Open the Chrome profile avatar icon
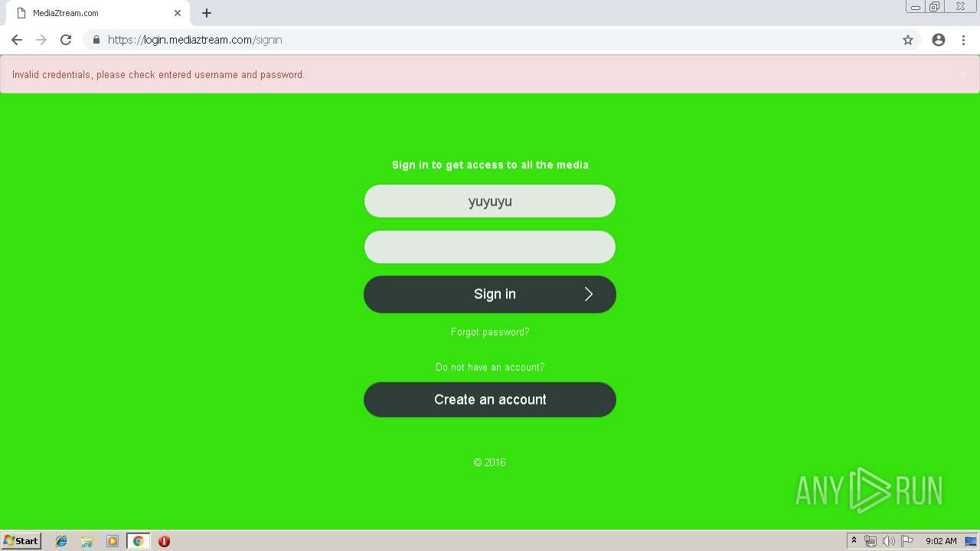Viewport: 980px width, 551px height. tap(939, 40)
